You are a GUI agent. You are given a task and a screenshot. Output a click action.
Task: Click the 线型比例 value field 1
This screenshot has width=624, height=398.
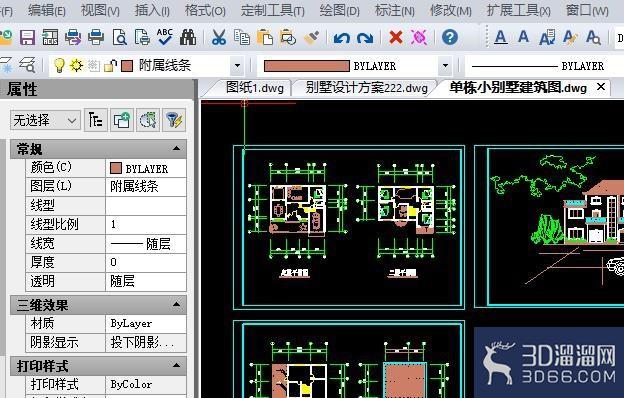(x=146, y=224)
